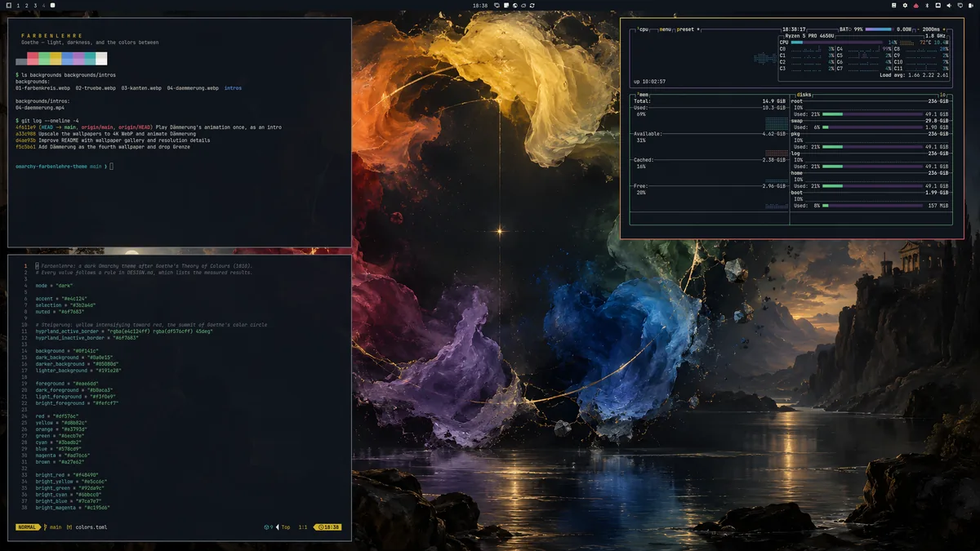980x551 pixels.
Task: Click the gear icon in the top bar
Action: click(x=905, y=5)
